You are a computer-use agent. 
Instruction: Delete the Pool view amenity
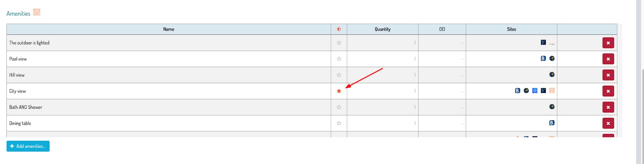click(x=608, y=59)
